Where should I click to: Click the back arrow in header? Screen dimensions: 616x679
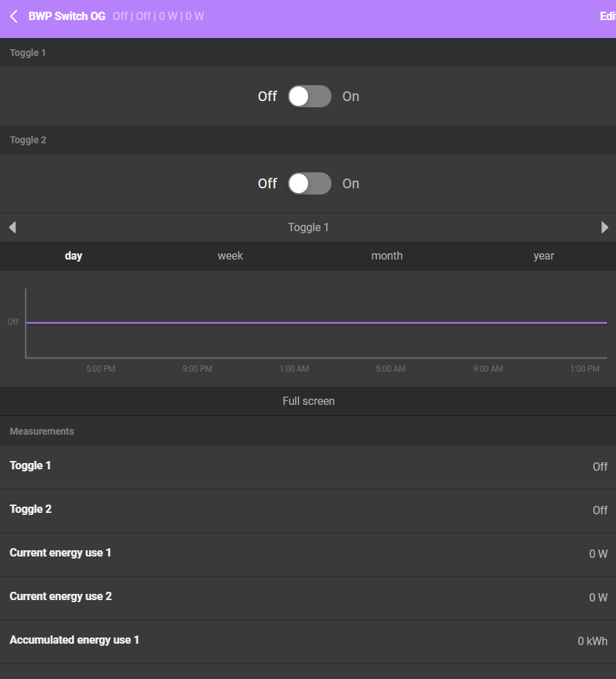point(14,16)
